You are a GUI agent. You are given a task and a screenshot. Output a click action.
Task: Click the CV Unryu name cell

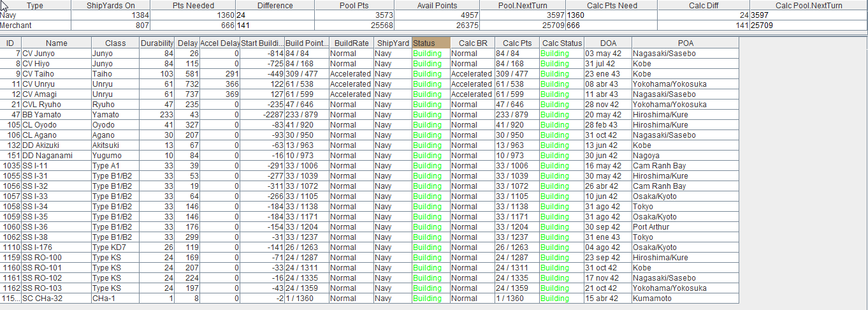[x=56, y=84]
